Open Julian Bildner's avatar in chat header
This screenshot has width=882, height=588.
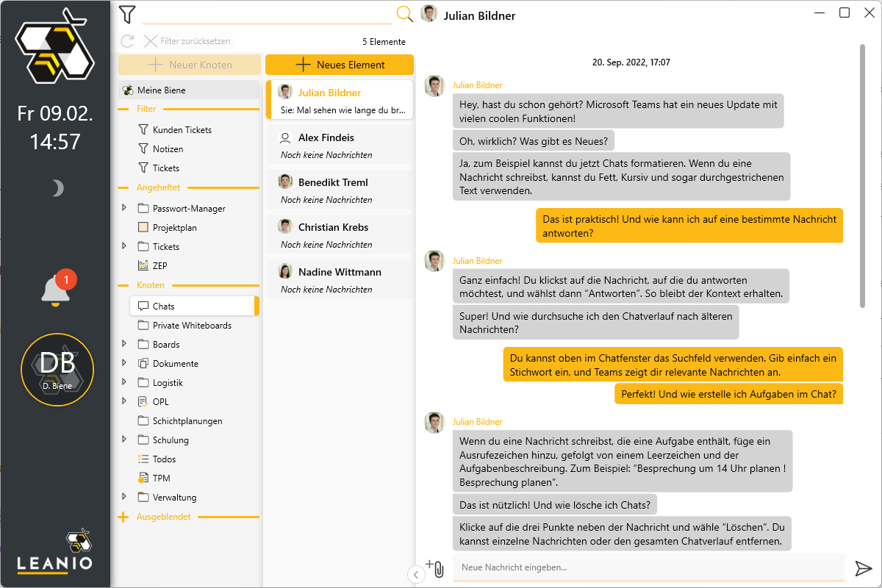(429, 15)
